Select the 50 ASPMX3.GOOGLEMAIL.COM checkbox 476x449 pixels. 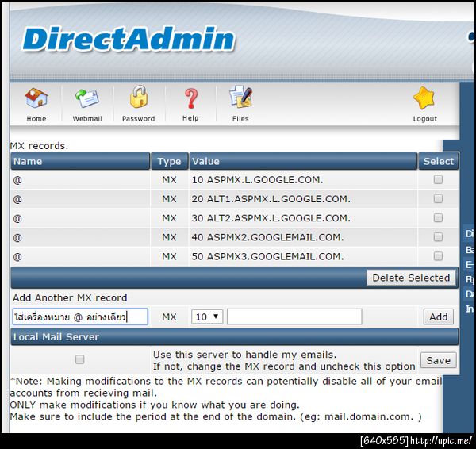click(x=438, y=256)
